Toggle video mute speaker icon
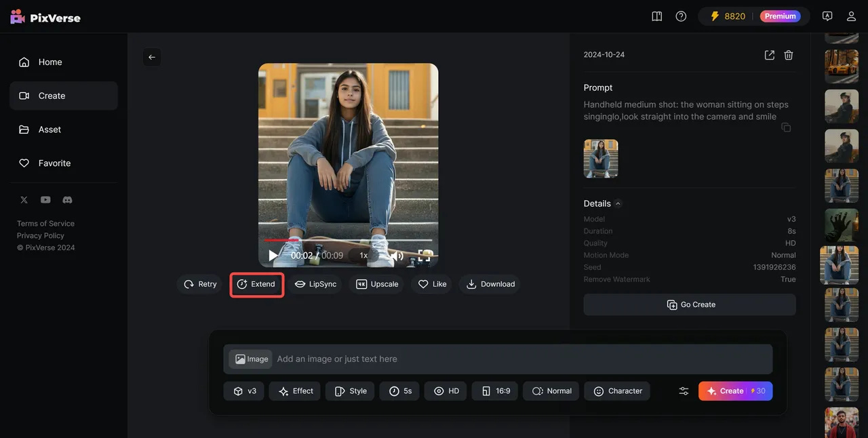868x438 pixels. pyautogui.click(x=397, y=256)
